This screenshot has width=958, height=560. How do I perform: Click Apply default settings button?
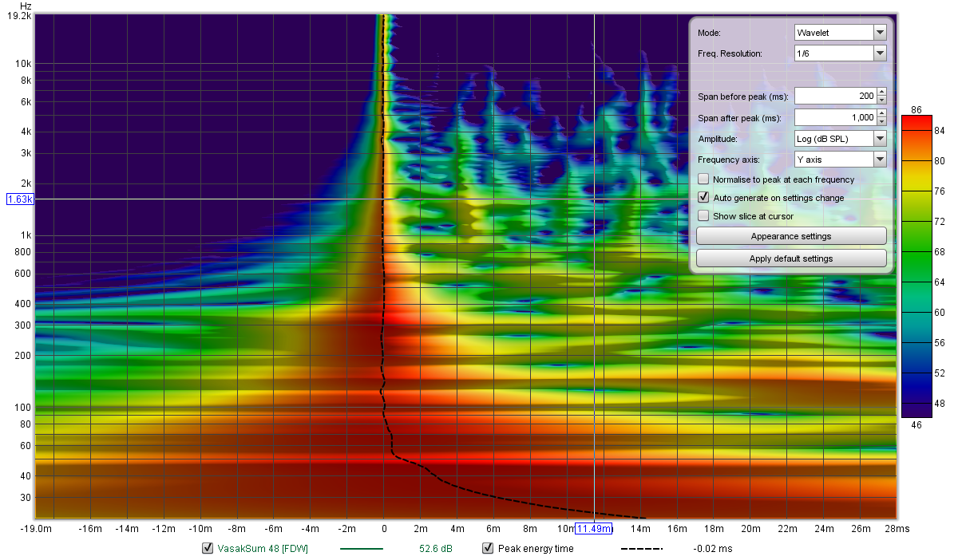pyautogui.click(x=791, y=258)
